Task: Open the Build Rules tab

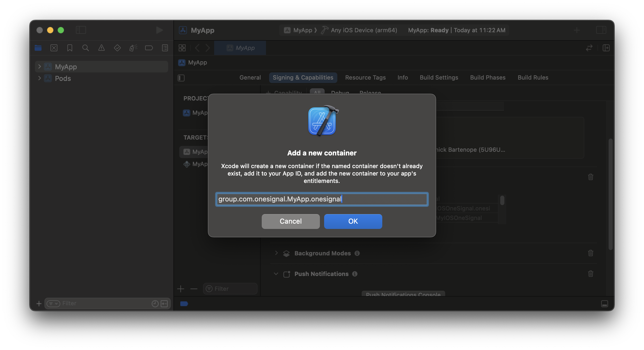Action: tap(533, 77)
